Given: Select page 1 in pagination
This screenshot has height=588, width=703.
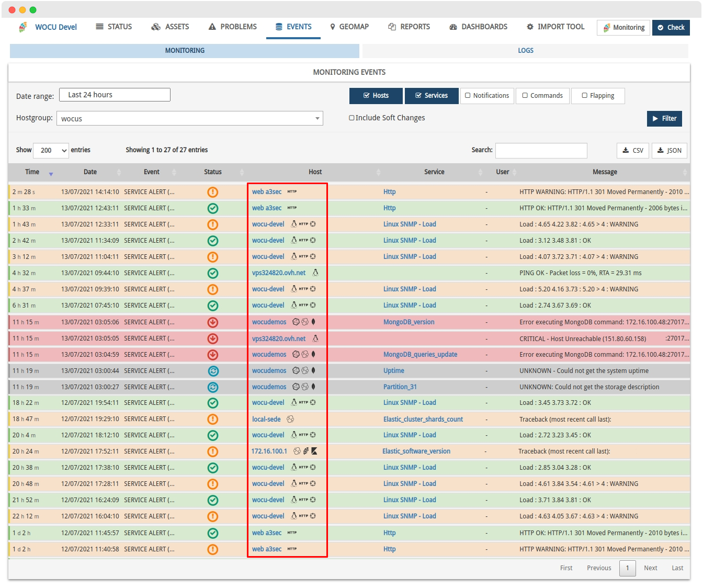Looking at the screenshot, I should pyautogui.click(x=628, y=568).
